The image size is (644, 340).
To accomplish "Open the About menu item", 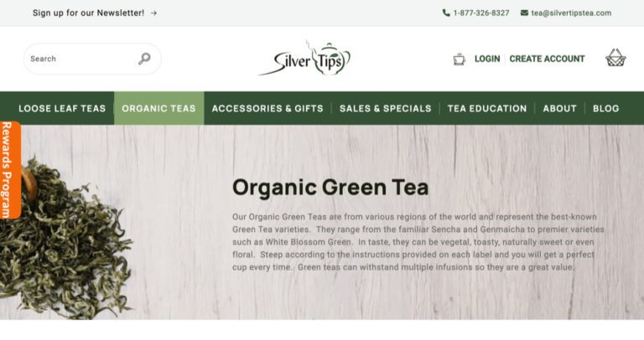I will pyautogui.click(x=559, y=108).
